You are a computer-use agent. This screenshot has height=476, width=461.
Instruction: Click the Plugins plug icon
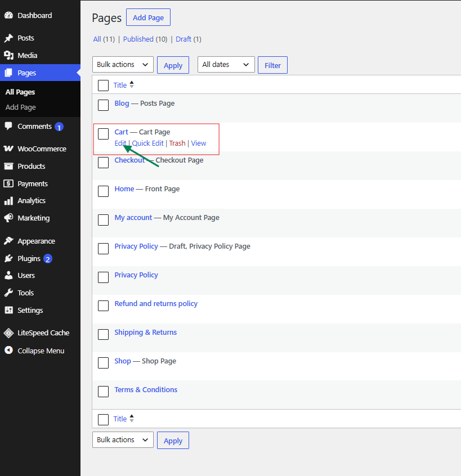[x=8, y=258]
